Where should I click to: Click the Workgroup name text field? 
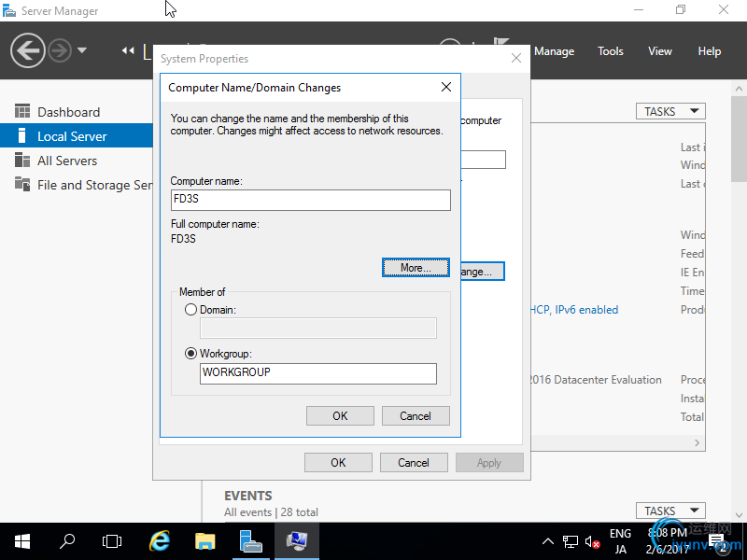point(318,372)
